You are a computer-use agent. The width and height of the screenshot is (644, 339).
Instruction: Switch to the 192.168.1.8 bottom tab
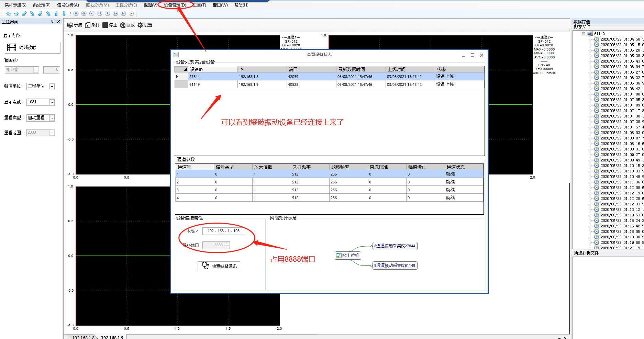83,337
